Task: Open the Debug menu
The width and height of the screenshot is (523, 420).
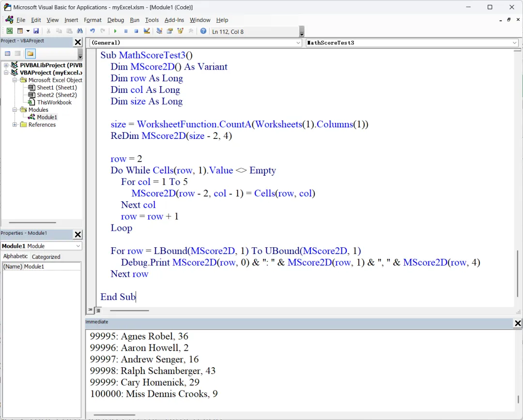Action: (x=115, y=20)
